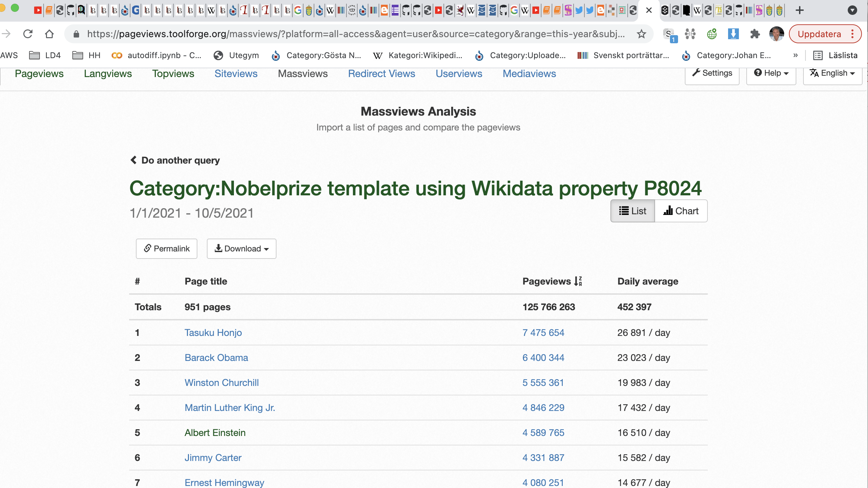Open the Help dropdown menu

click(x=771, y=73)
